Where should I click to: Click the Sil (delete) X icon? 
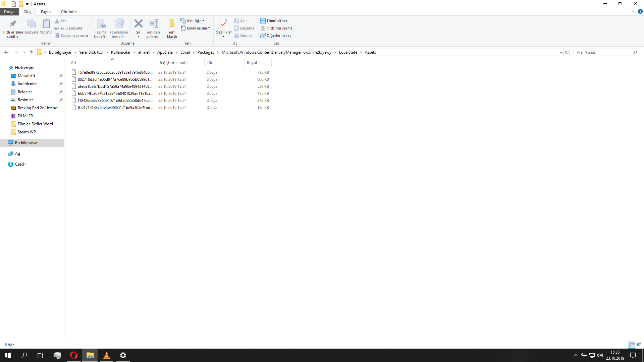point(138,24)
